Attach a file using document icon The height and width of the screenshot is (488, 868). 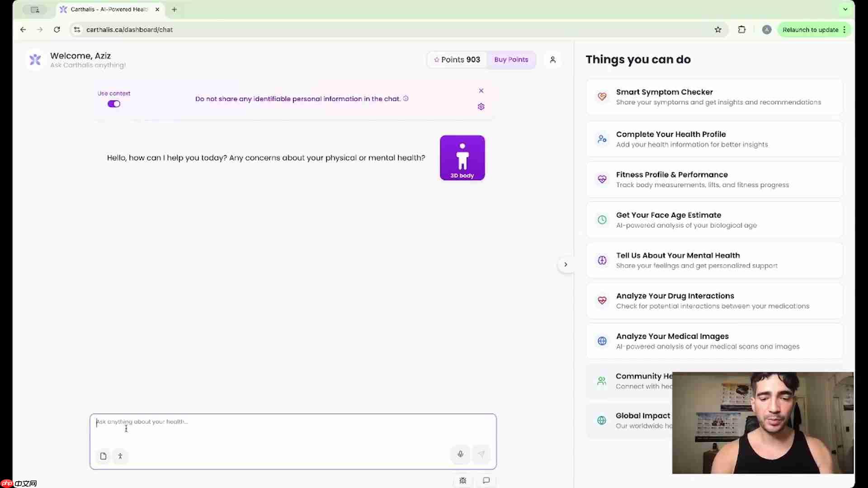coord(103,456)
